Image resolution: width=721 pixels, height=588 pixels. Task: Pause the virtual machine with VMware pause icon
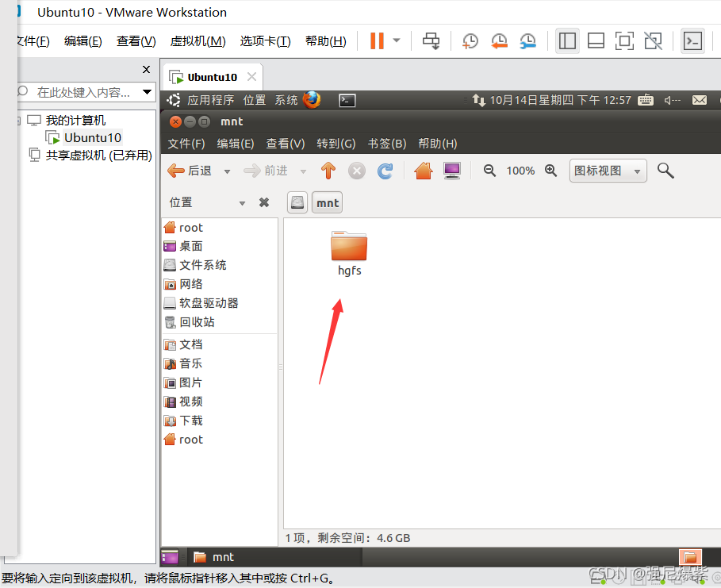(x=377, y=41)
